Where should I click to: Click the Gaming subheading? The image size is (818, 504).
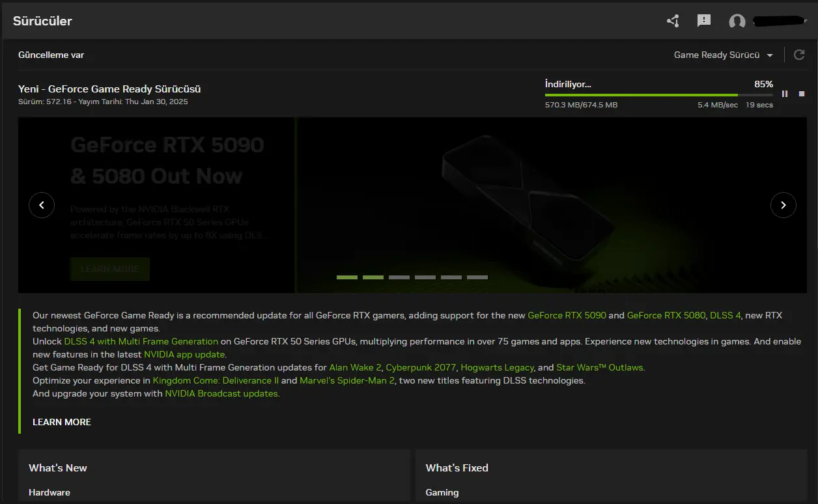(x=442, y=492)
